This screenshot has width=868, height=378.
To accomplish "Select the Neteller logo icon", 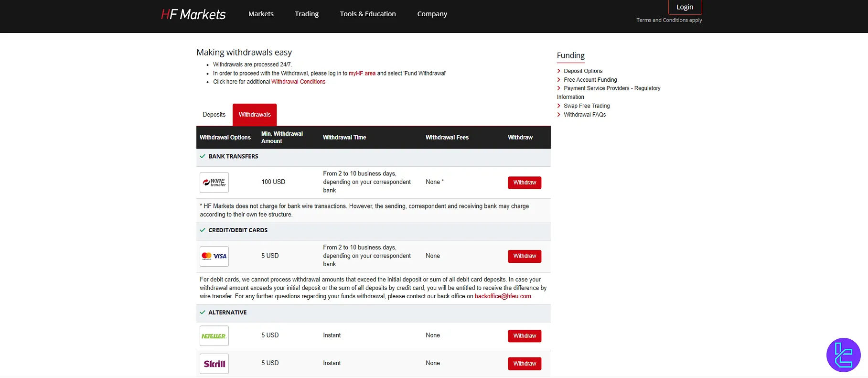I will click(x=214, y=336).
